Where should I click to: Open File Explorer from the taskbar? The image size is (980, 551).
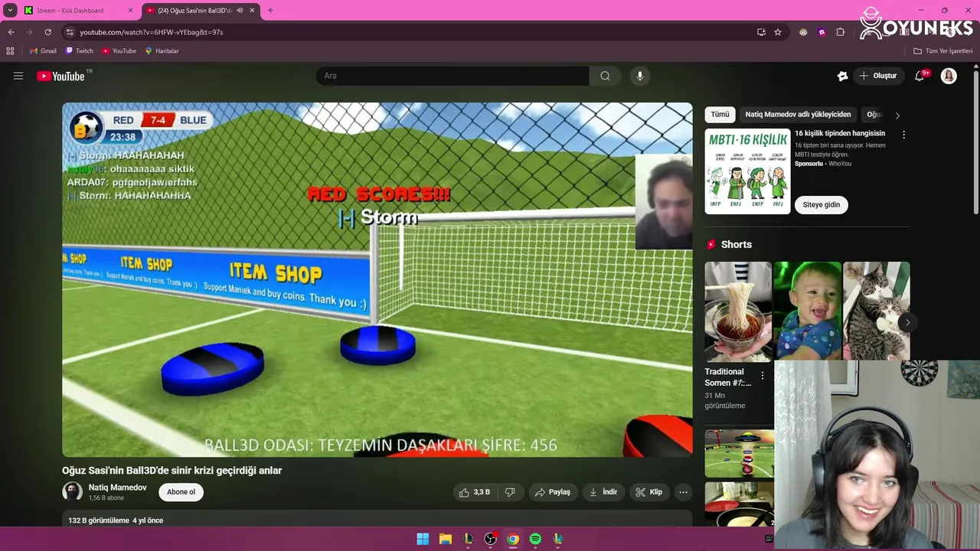point(446,540)
